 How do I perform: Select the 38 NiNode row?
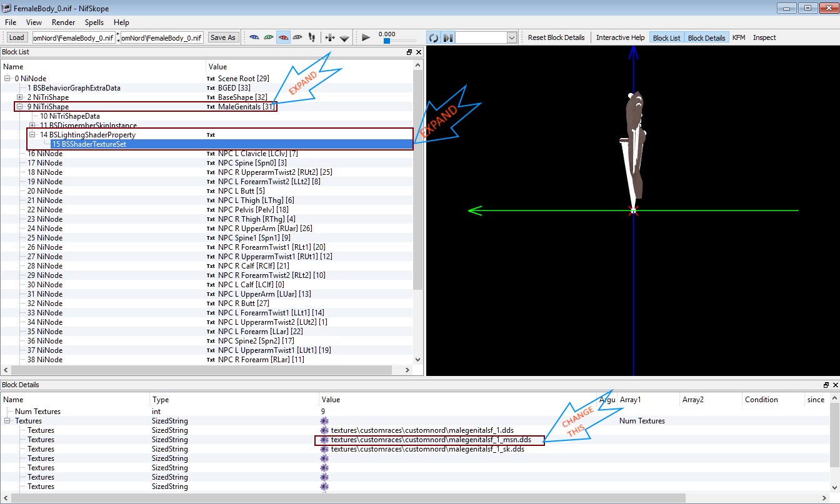click(x=45, y=360)
